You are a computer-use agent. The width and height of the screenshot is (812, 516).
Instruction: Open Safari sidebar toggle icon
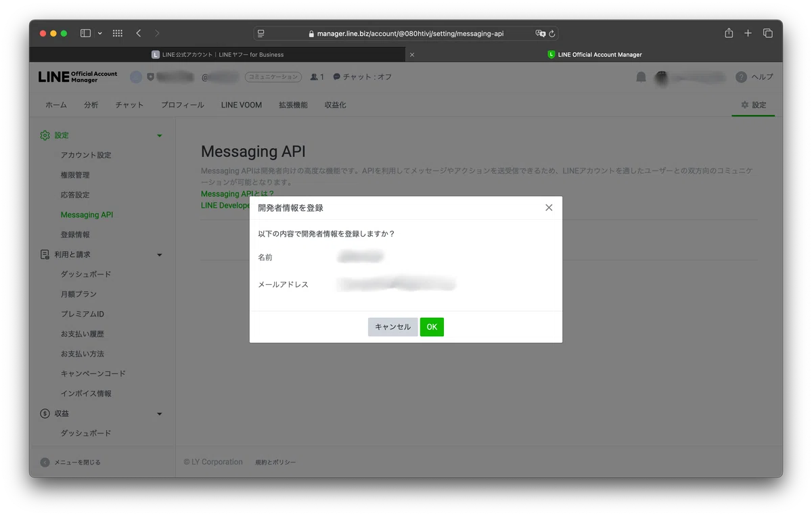(86, 33)
